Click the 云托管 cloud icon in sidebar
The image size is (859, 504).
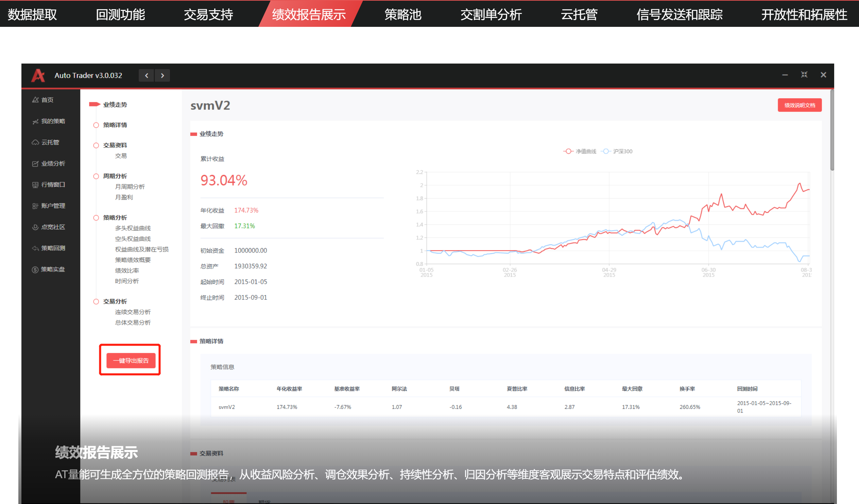(x=35, y=142)
